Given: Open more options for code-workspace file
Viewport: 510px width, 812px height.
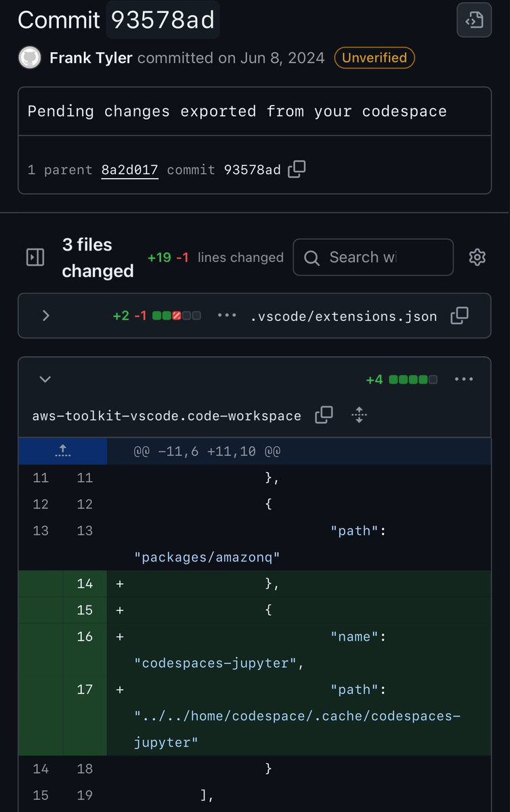Looking at the screenshot, I should coord(463,379).
